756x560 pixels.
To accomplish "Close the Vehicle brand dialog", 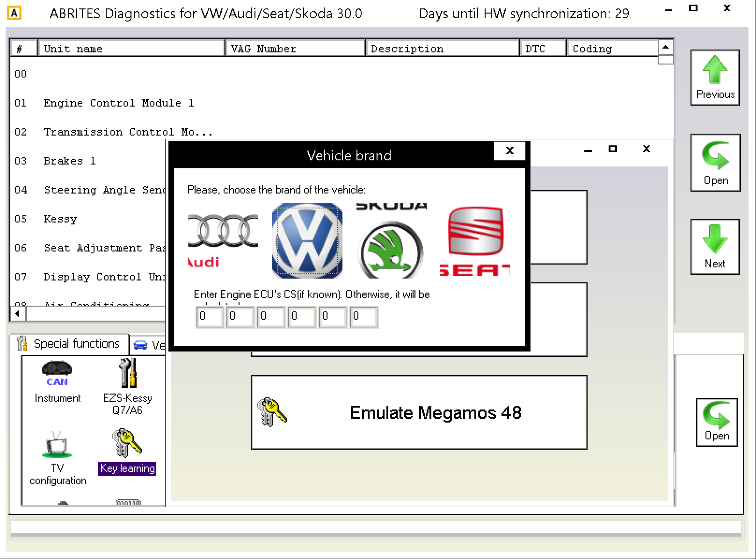I will click(x=509, y=151).
